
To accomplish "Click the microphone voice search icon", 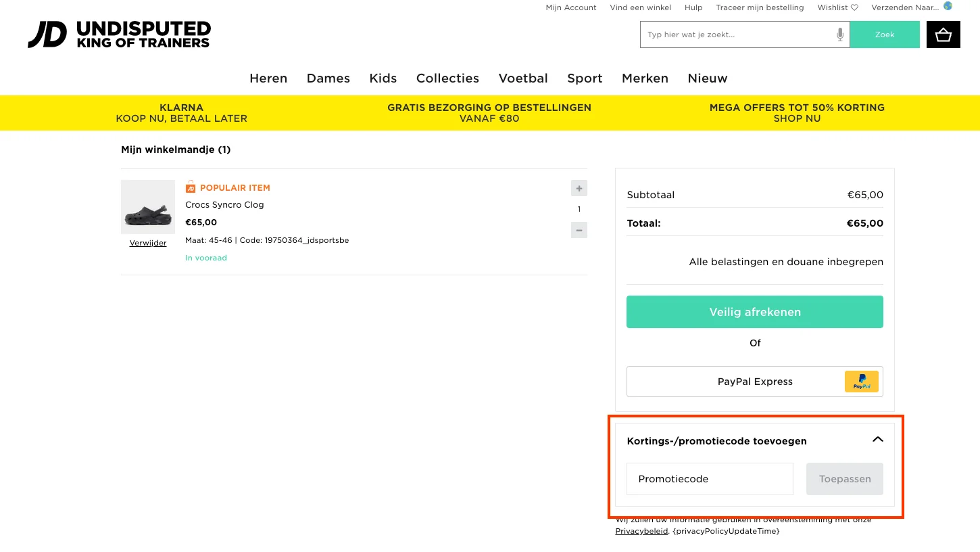I will (840, 34).
